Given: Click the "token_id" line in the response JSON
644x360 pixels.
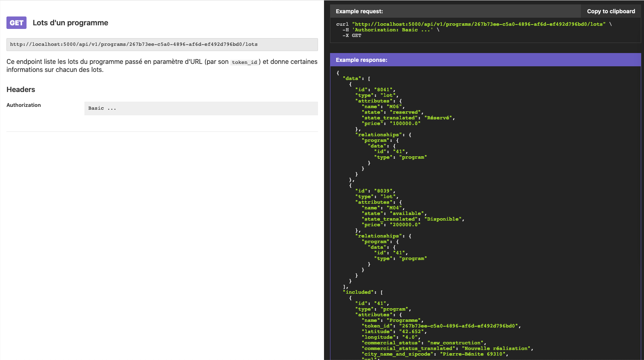Looking at the screenshot, I should [441, 326].
